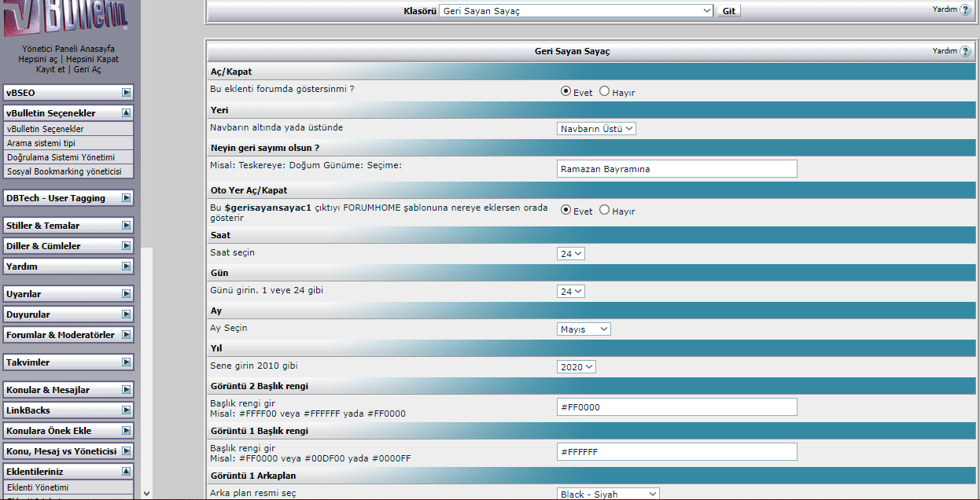Open the 2020 year dropdown

coord(577,367)
